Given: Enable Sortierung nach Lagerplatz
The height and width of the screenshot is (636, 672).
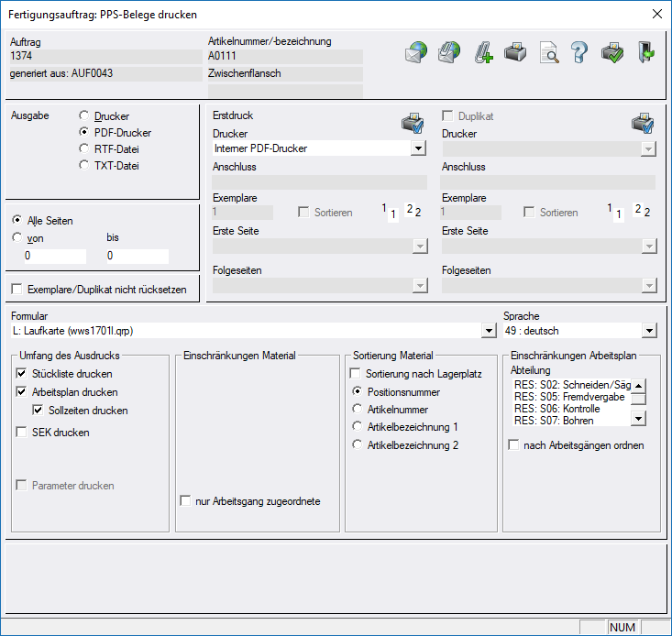Looking at the screenshot, I should [x=356, y=374].
